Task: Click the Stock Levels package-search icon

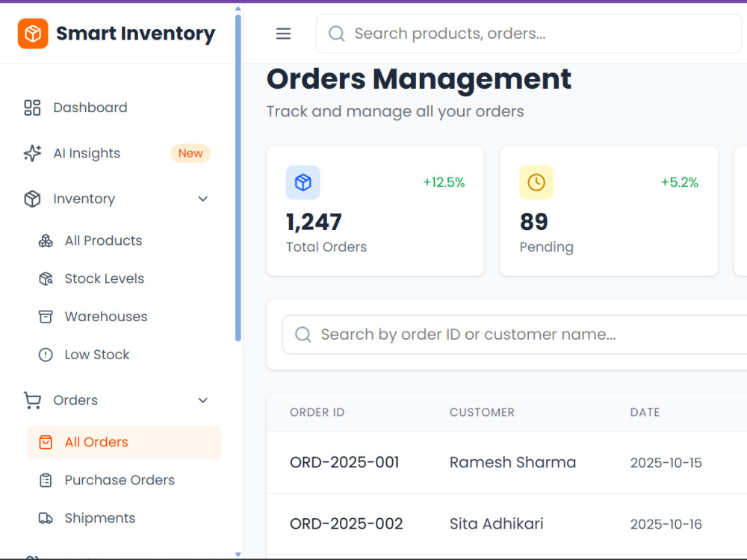Action: (x=46, y=279)
